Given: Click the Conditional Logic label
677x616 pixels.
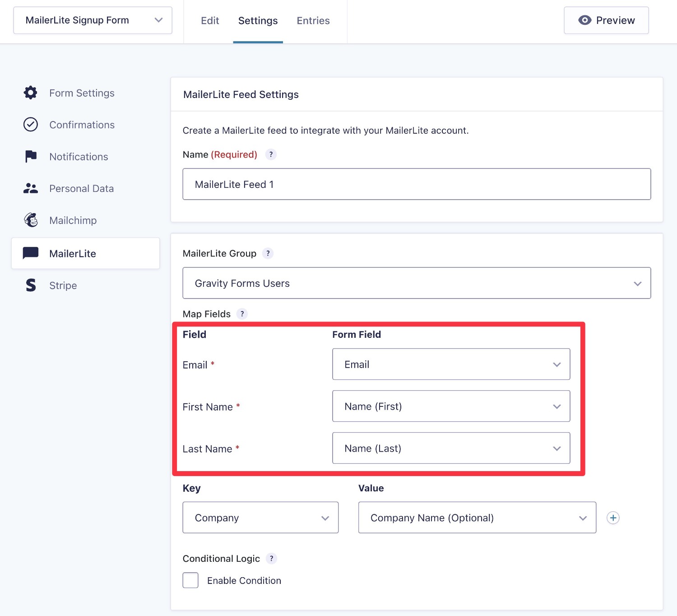Looking at the screenshot, I should pyautogui.click(x=221, y=559).
